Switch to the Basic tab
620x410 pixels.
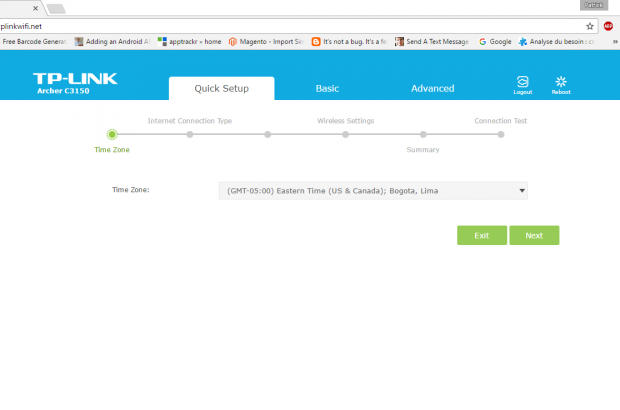tap(327, 88)
